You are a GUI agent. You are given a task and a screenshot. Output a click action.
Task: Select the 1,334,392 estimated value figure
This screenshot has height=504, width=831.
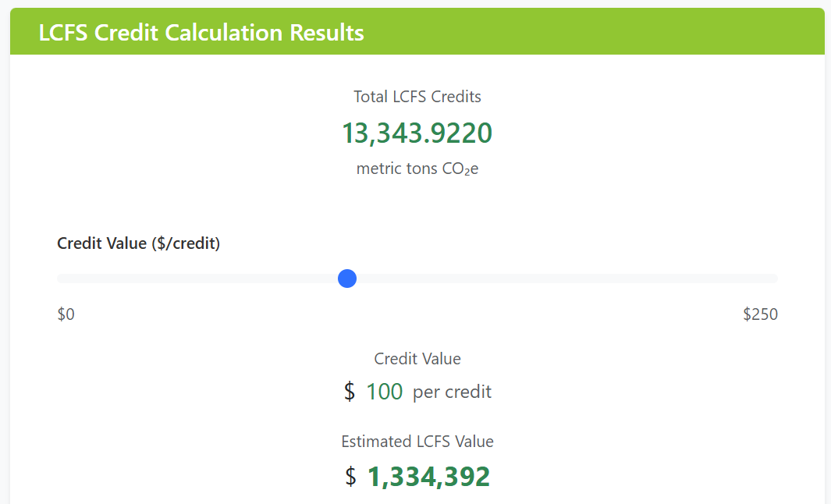click(428, 477)
